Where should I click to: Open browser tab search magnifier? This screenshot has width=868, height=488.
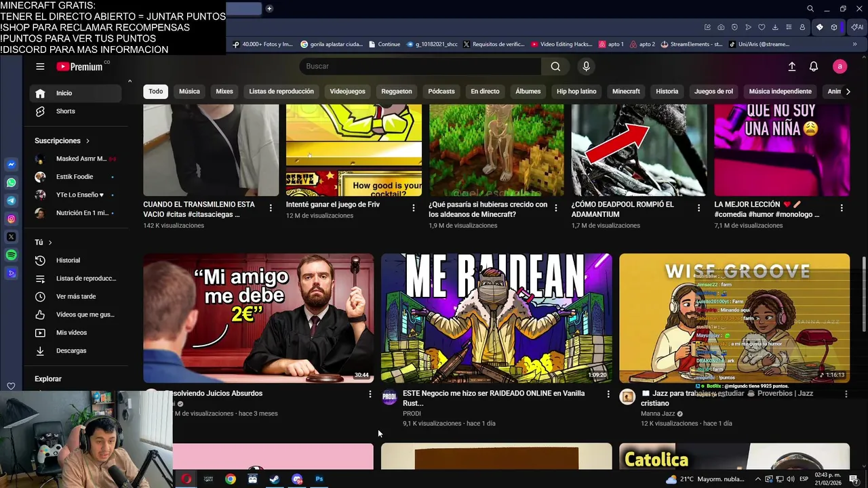(x=810, y=9)
